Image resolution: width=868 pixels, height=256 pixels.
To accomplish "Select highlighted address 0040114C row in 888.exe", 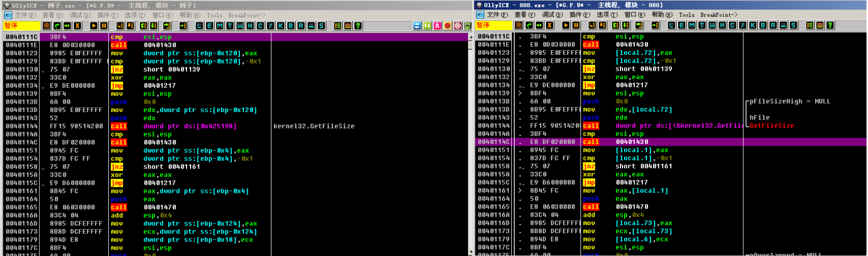I will tap(494, 142).
